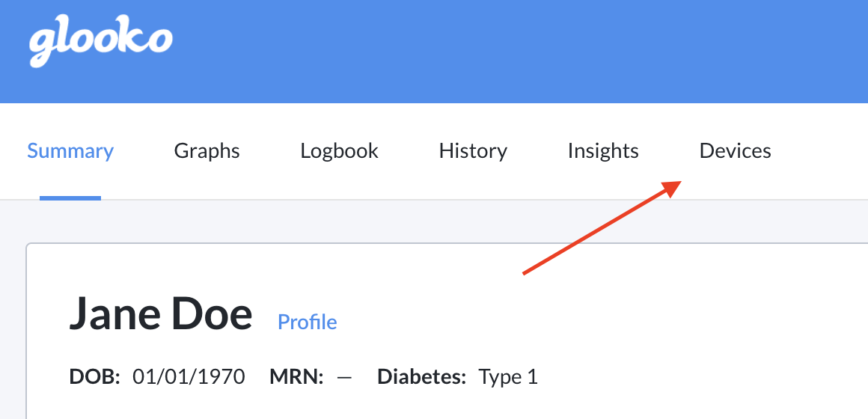Click the MRN label
868x419 pixels.
(297, 377)
